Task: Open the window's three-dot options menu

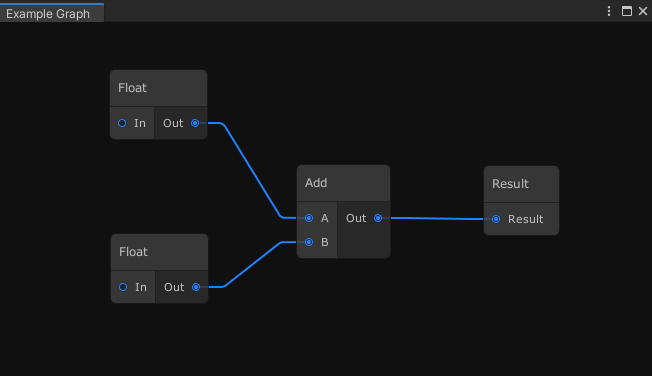Action: [x=609, y=11]
